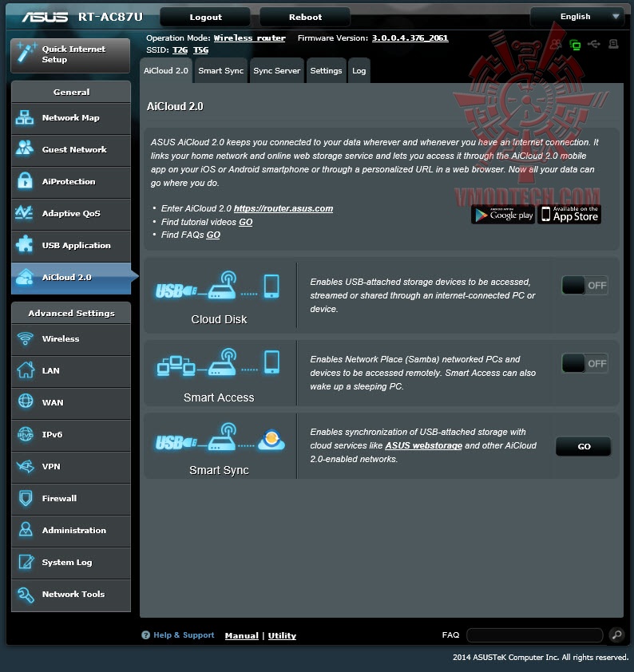Image resolution: width=634 pixels, height=672 pixels.
Task: Click the Reboot button
Action: (305, 17)
